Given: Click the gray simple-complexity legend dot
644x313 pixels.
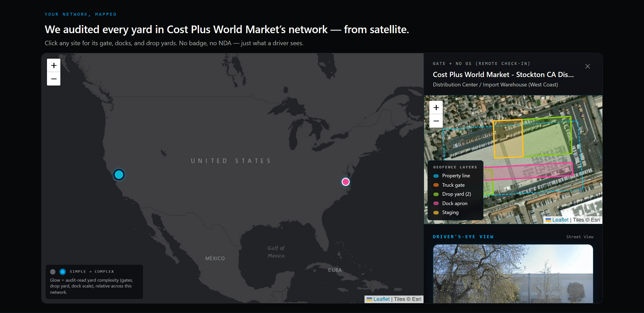Looking at the screenshot, I should [53, 272].
